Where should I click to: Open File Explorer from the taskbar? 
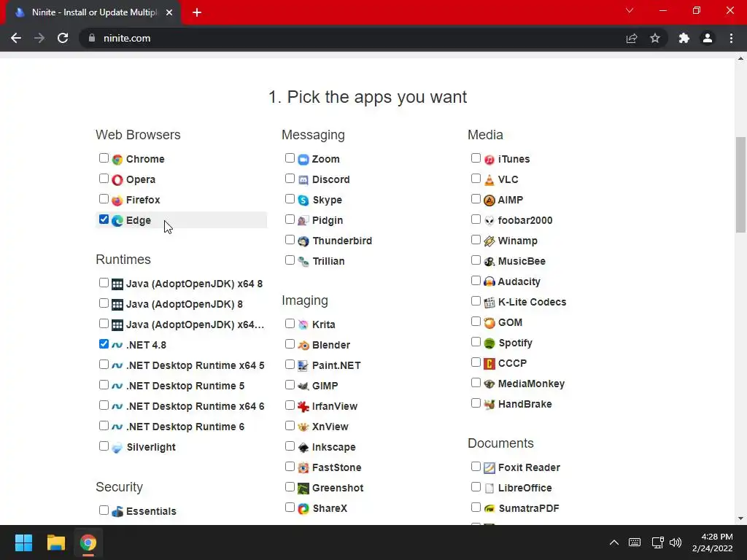pos(55,542)
